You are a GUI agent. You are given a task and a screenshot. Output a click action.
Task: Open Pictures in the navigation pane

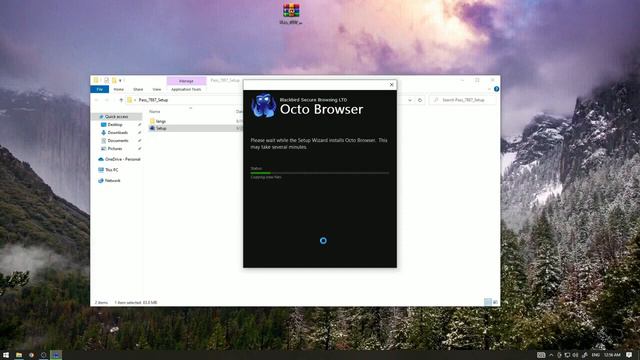(x=115, y=149)
